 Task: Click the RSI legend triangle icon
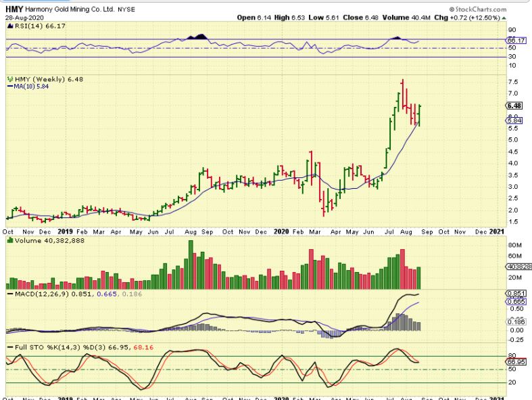(x=10, y=26)
